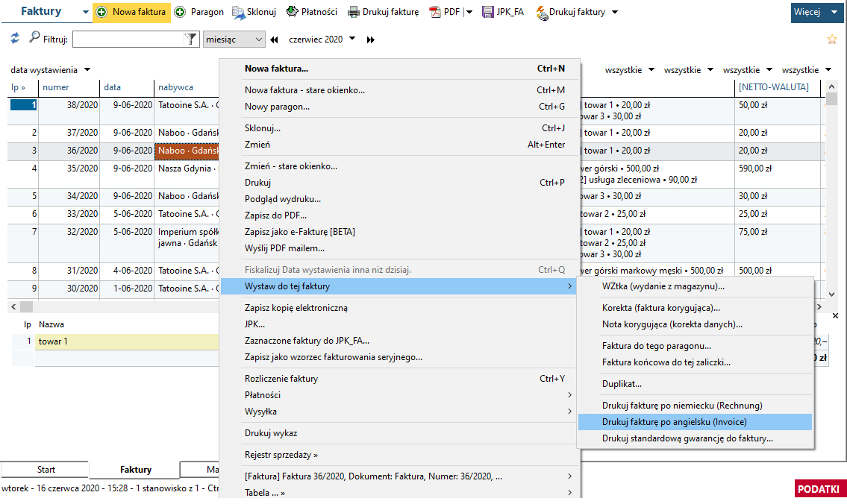
Task: Open Płatności via its toolbar icon
Action: click(293, 11)
